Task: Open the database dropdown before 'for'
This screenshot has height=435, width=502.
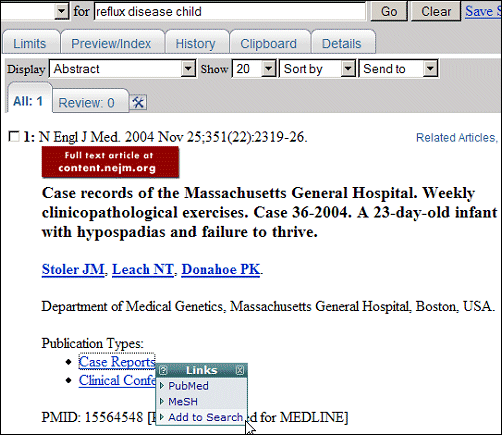Action: [61, 11]
